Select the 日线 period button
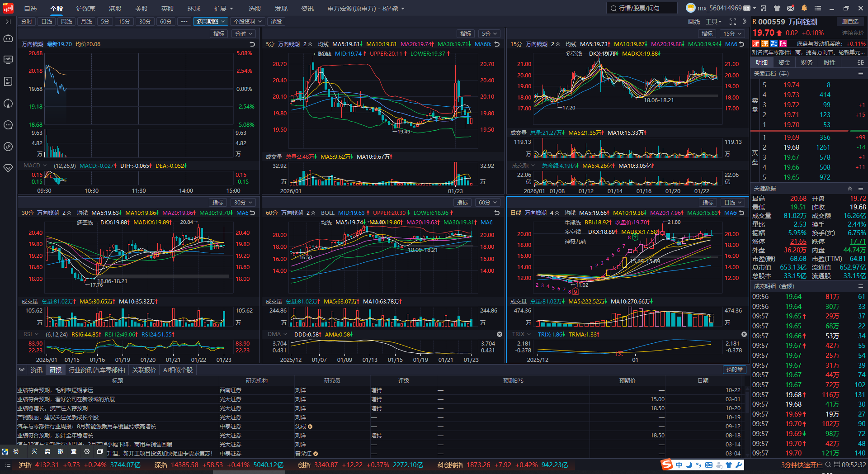Screen dimensions: 868x474 [47, 22]
